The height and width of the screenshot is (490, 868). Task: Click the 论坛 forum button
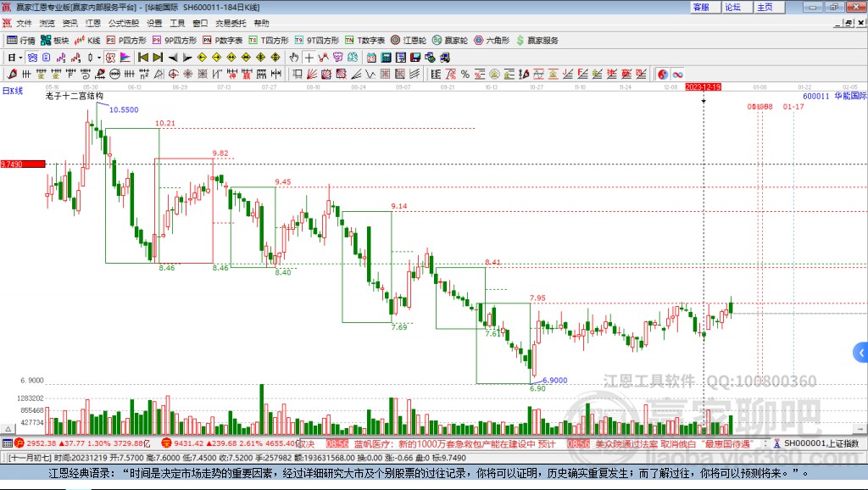(x=737, y=7)
